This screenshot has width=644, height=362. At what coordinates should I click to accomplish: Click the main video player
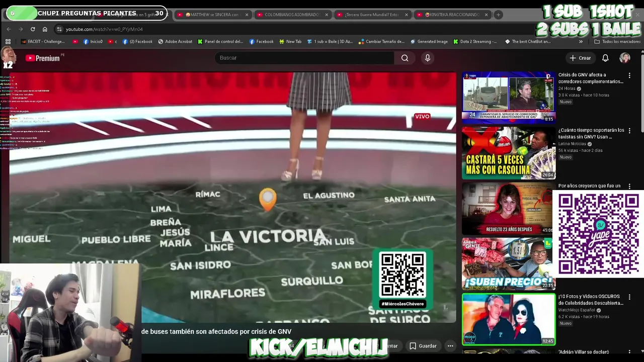coord(232,197)
